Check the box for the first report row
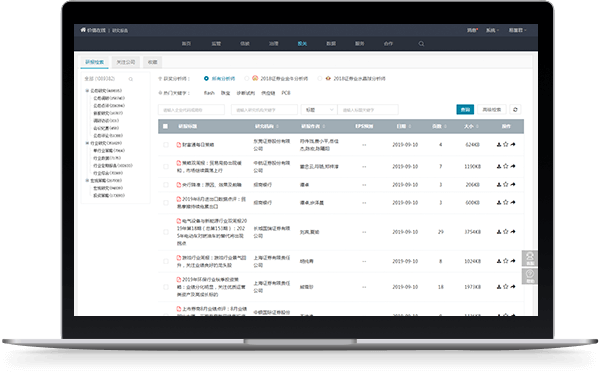Screen dimensions: 600x373 click(166, 145)
